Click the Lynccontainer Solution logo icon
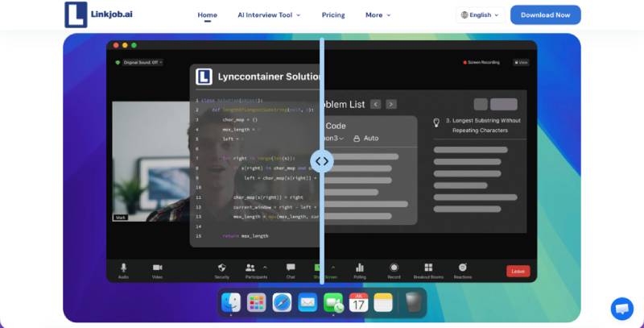 point(204,77)
